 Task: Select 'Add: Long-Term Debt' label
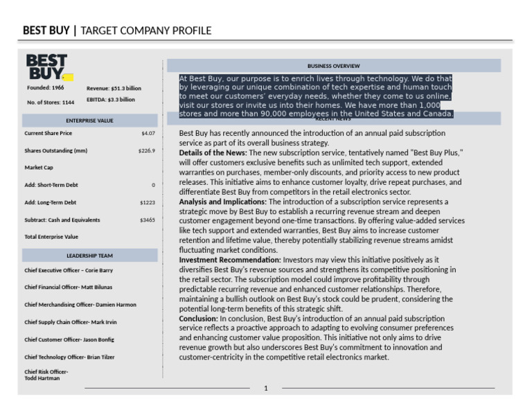pos(50,202)
